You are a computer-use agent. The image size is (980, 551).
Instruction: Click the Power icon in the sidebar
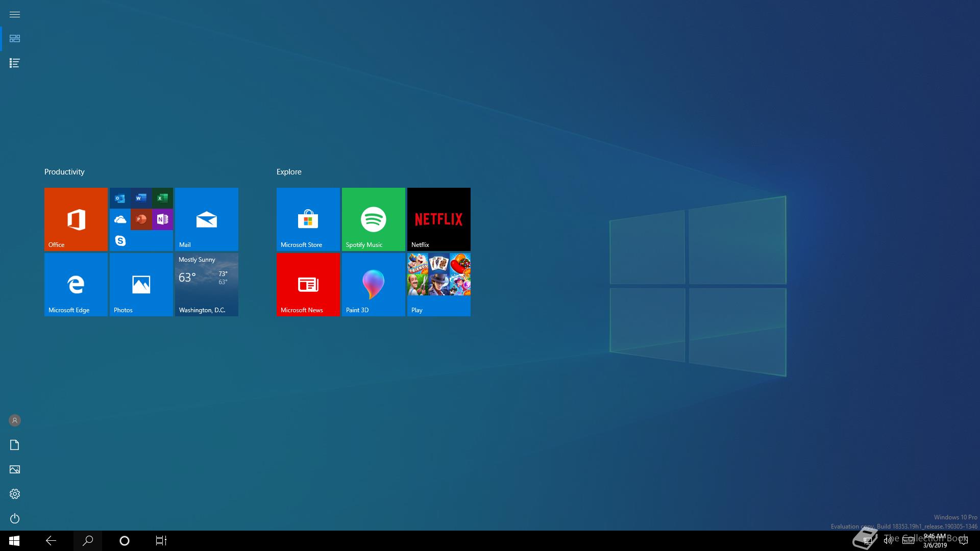(15, 518)
